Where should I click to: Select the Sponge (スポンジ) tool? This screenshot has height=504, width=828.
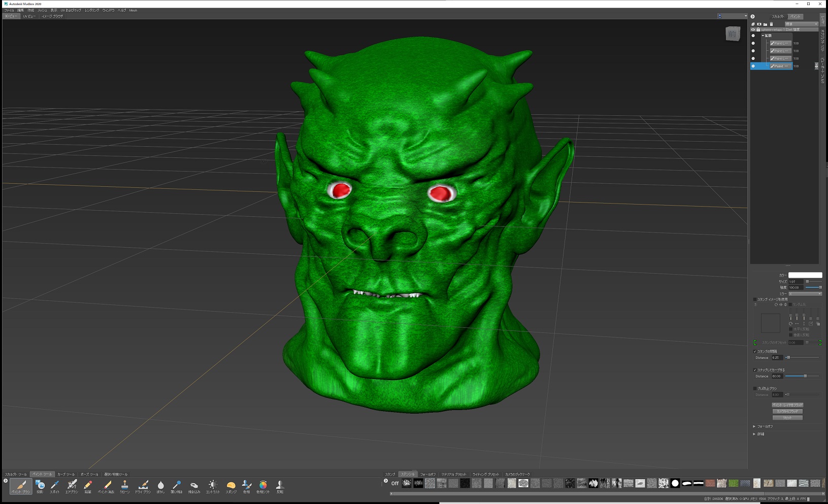(x=231, y=486)
